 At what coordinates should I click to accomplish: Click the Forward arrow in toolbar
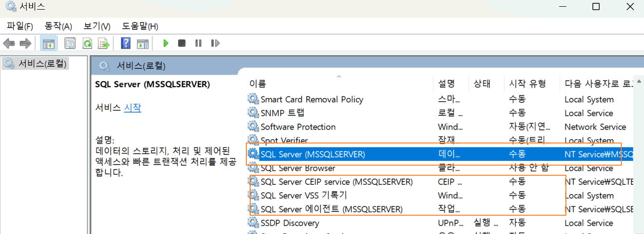click(x=25, y=43)
